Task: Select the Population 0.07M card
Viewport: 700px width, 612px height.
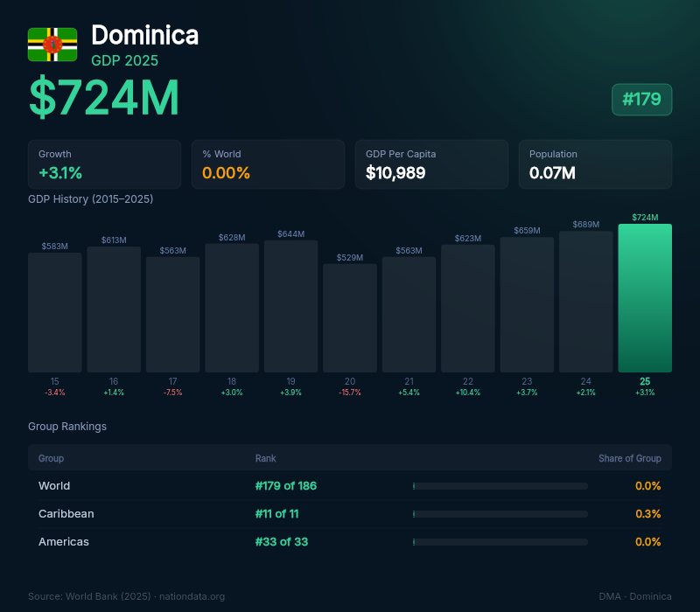Action: 595,164
